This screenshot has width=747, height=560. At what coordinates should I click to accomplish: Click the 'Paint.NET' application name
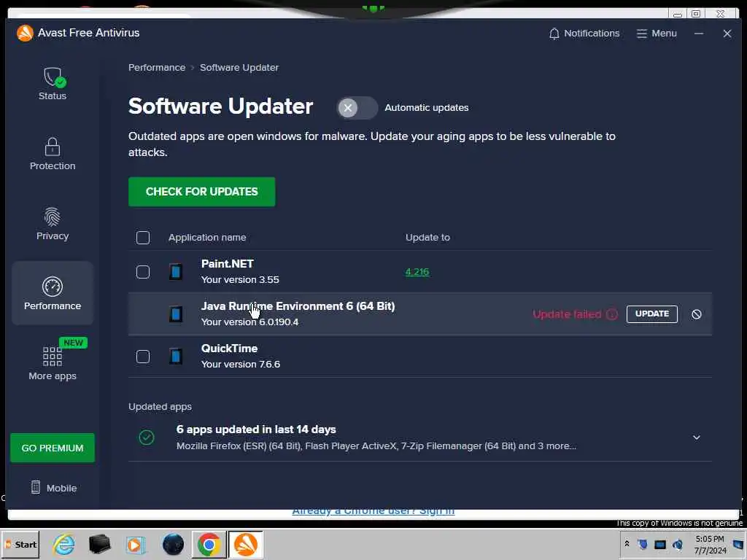(x=228, y=264)
